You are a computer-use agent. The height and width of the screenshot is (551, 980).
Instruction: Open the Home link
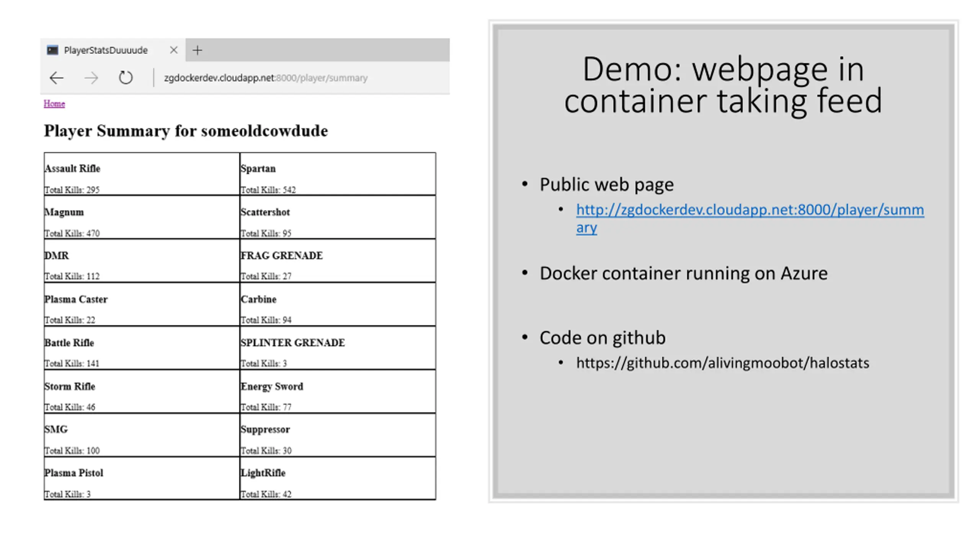tap(54, 104)
